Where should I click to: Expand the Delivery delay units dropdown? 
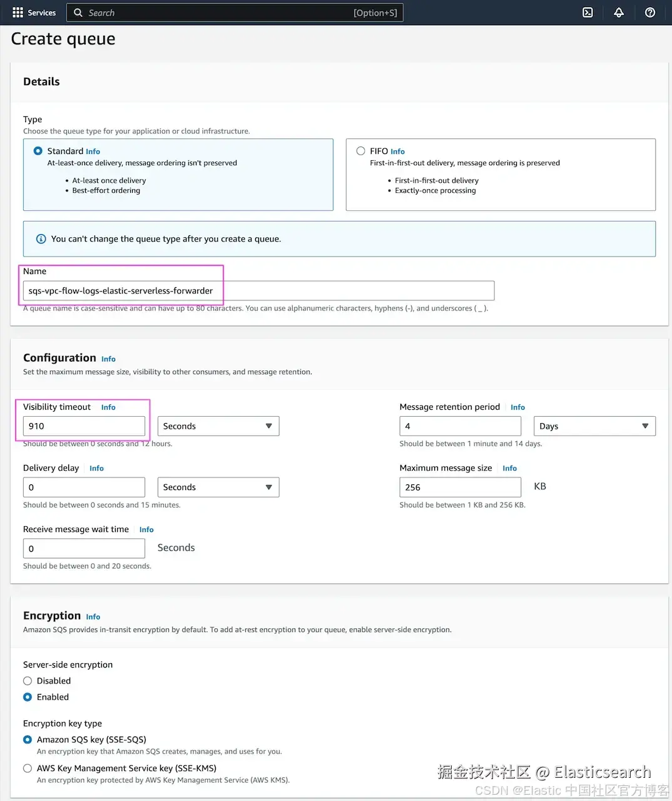[218, 487]
